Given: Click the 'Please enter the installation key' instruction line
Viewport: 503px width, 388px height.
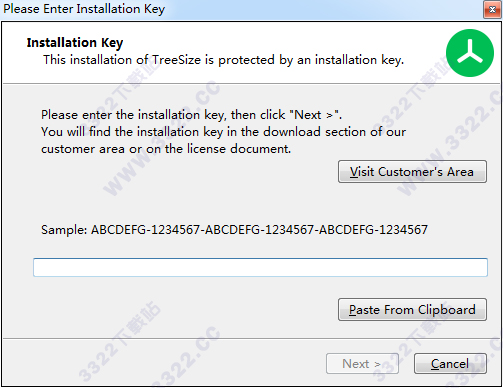Looking at the screenshot, I should pos(191,115).
